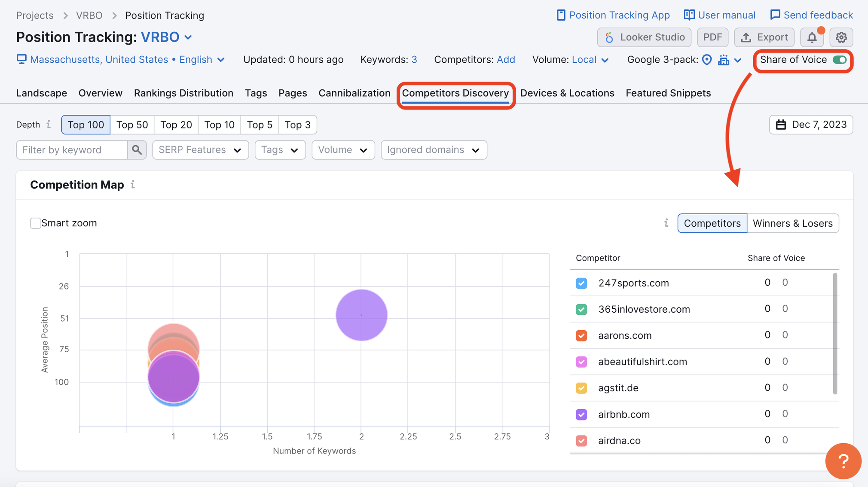Select Top 100 depth

86,125
